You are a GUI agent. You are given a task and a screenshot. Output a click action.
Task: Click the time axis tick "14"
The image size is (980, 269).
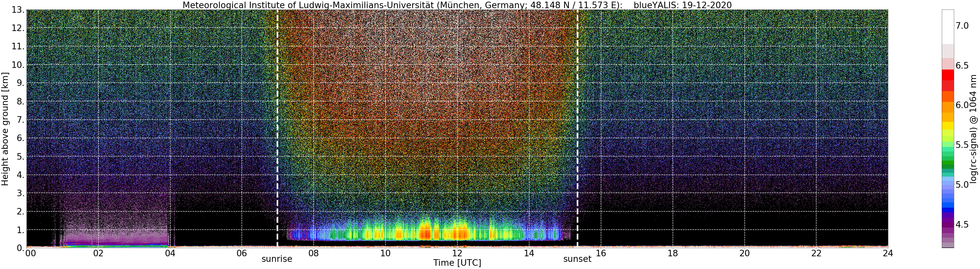[529, 253]
